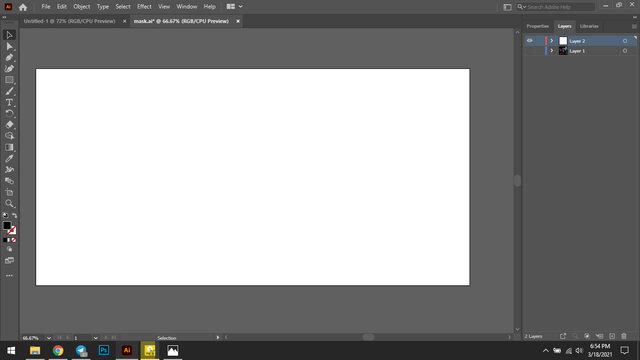Select the Blend tool
Screen dimensions: 640x360
point(9,181)
